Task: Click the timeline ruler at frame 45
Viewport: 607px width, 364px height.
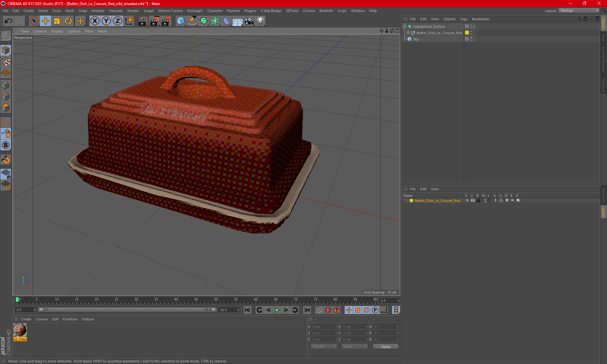Action: pos(196,300)
